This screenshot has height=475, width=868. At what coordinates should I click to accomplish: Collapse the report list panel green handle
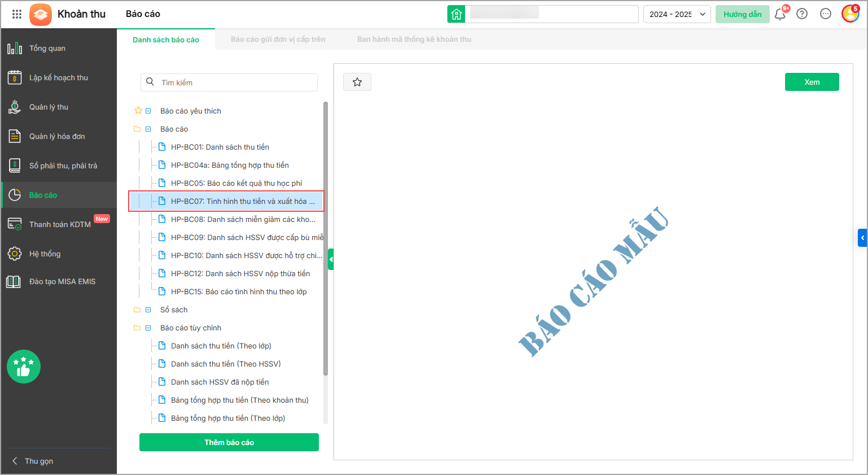331,259
